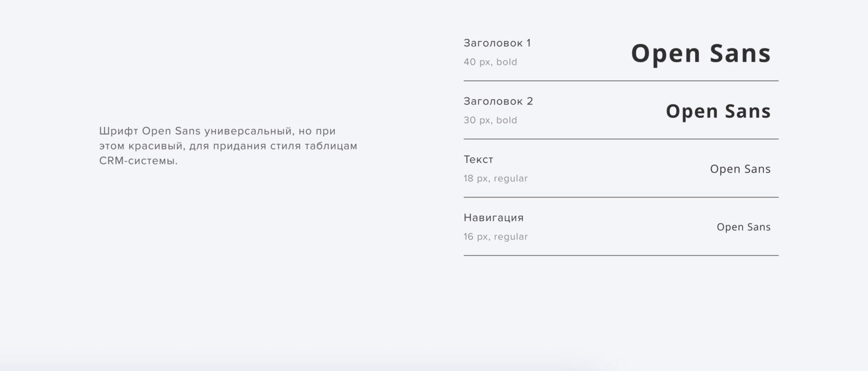868x371 pixels.
Task: Click "Open Sans" in the description paragraph
Action: pos(171,131)
